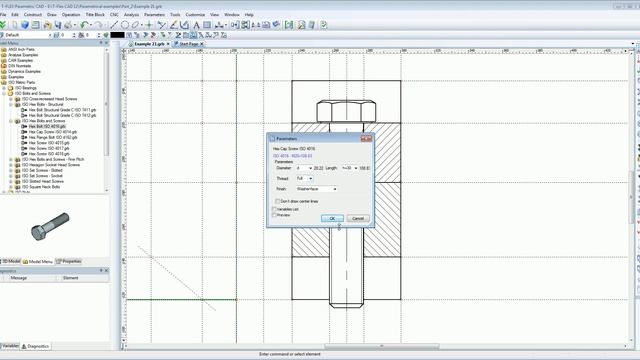Close the Model Menu panel
The image size is (640, 360).
pyautogui.click(x=107, y=43)
